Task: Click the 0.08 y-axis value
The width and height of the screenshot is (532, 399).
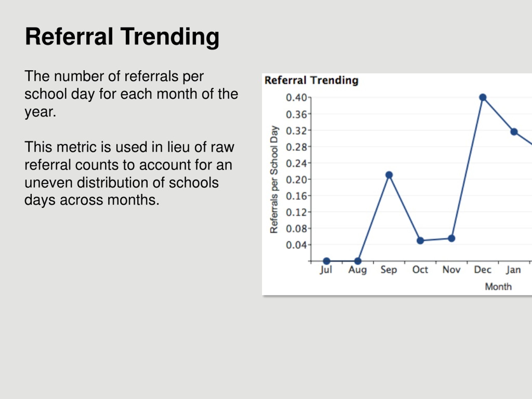Action: tap(297, 228)
